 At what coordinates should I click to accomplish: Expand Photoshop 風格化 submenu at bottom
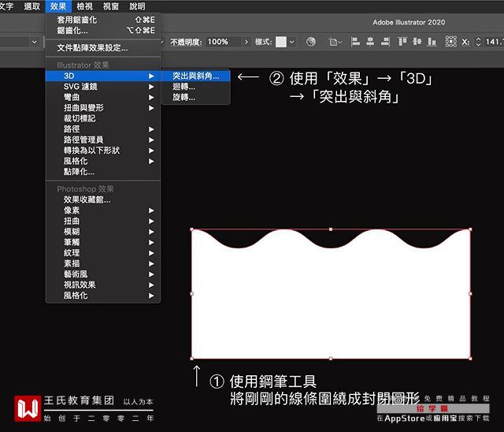103,296
